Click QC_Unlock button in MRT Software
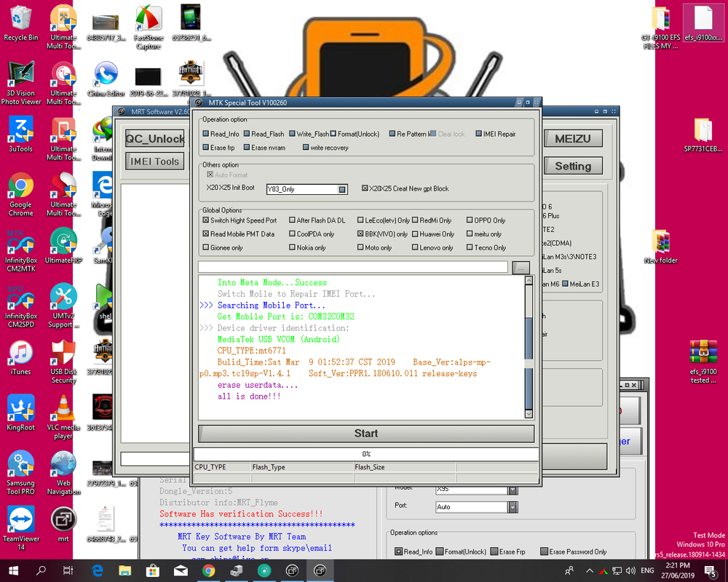This screenshot has height=582, width=728. point(154,138)
